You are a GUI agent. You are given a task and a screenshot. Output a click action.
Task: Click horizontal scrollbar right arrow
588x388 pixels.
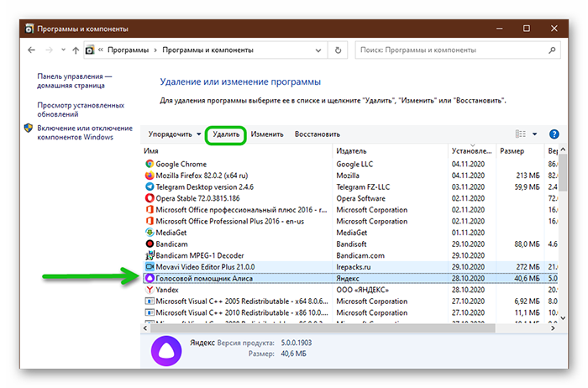tap(553, 328)
